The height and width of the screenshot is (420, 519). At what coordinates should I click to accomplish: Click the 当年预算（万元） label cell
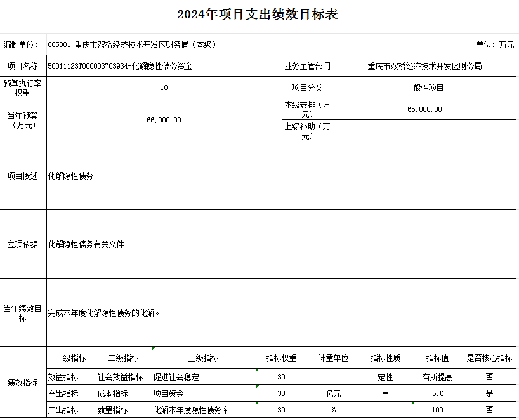tap(23, 120)
